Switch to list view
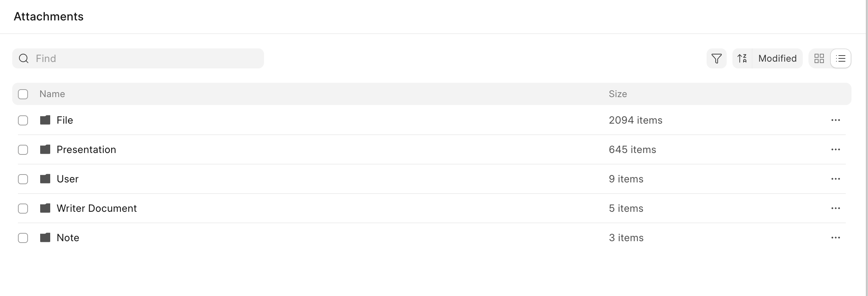The image size is (868, 296). pyautogui.click(x=841, y=58)
